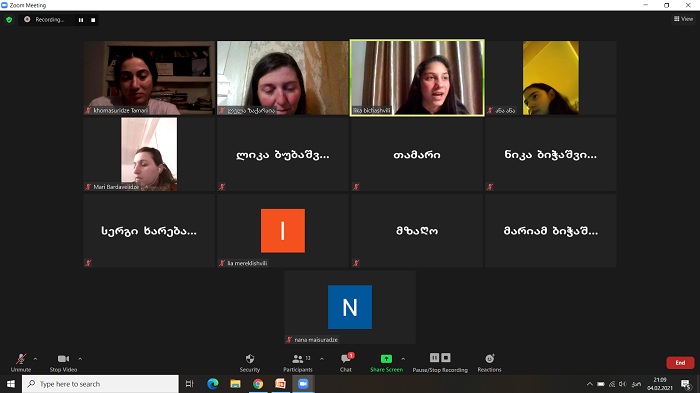
Task: Toggle Pause/Stop Recording in the toolbar
Action: tap(440, 362)
